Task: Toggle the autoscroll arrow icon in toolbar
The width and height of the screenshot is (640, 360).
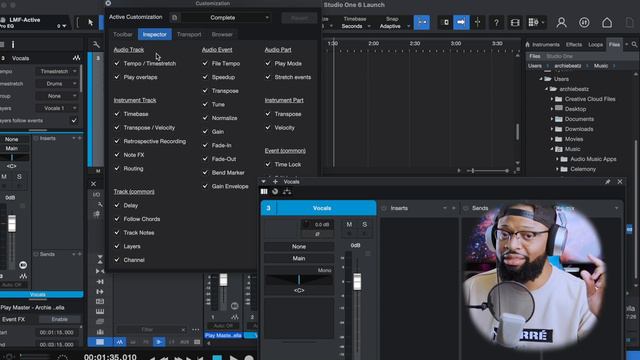Action: [x=461, y=22]
